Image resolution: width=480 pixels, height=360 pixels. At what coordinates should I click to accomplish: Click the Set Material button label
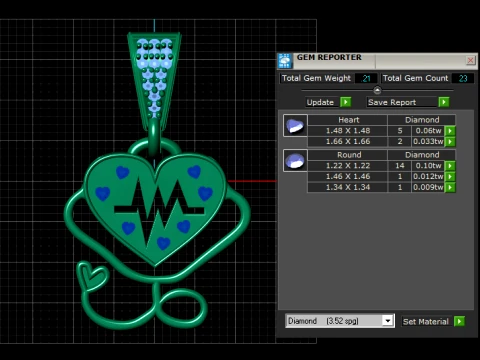[x=426, y=322]
